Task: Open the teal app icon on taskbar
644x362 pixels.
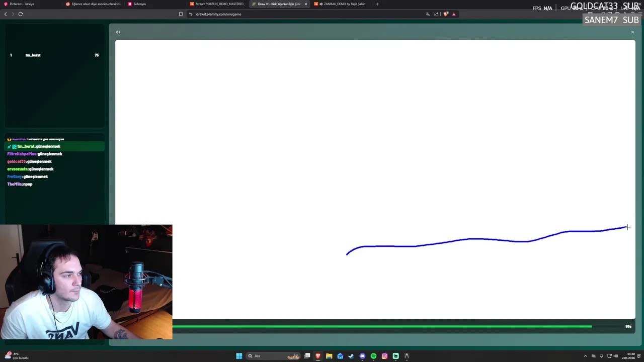Action: 395,356
